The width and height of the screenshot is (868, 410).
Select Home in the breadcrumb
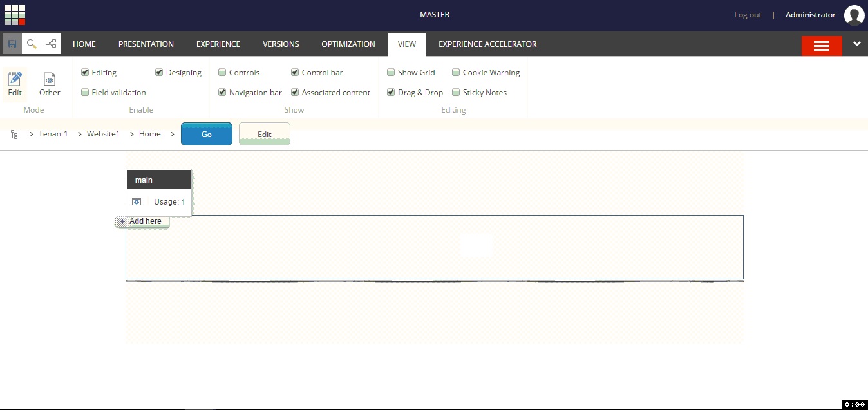click(x=150, y=134)
